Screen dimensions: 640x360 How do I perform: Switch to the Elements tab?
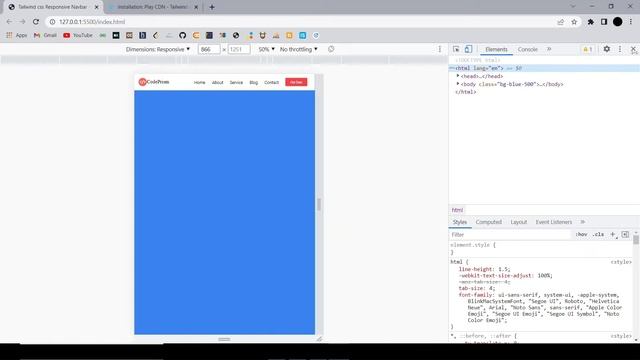click(x=496, y=49)
